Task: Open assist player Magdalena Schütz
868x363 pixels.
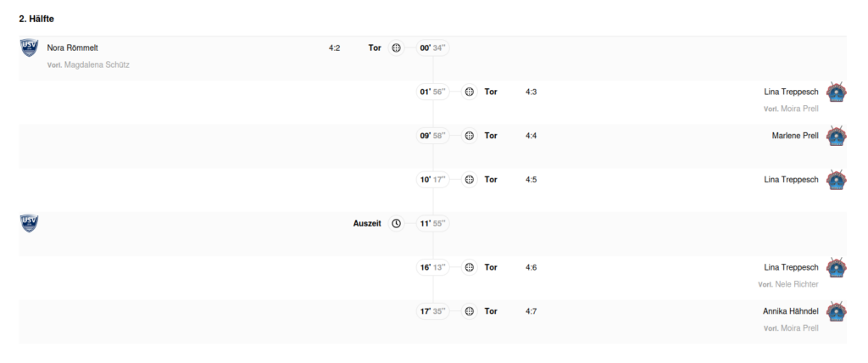Action: pyautogui.click(x=97, y=64)
